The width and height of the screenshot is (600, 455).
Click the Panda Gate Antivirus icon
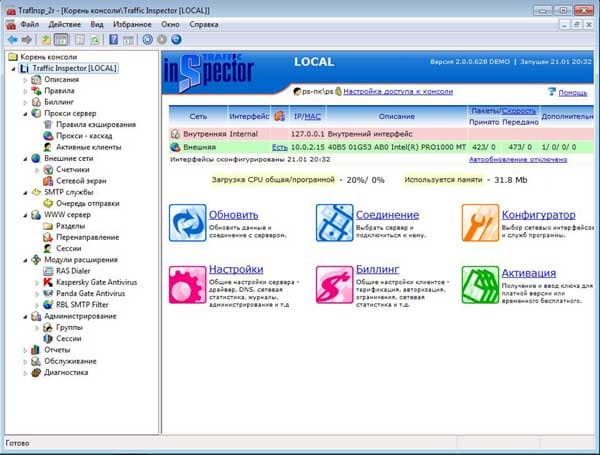click(48, 294)
